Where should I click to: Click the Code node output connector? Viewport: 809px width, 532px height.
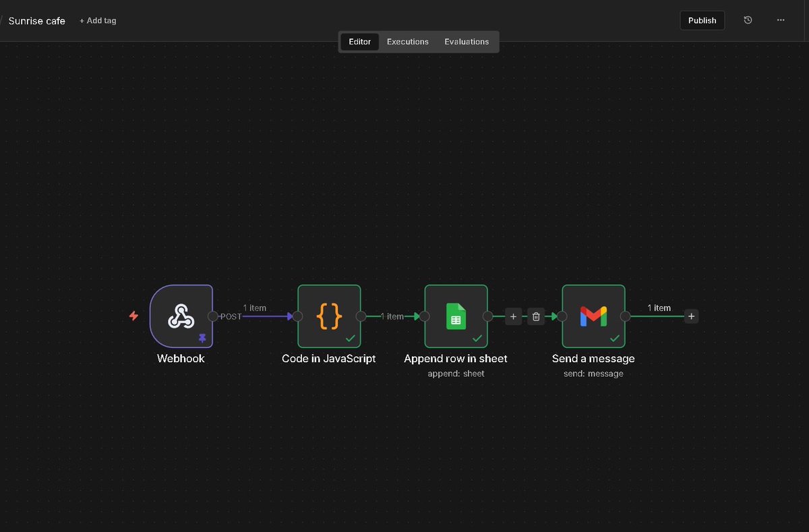tap(361, 316)
